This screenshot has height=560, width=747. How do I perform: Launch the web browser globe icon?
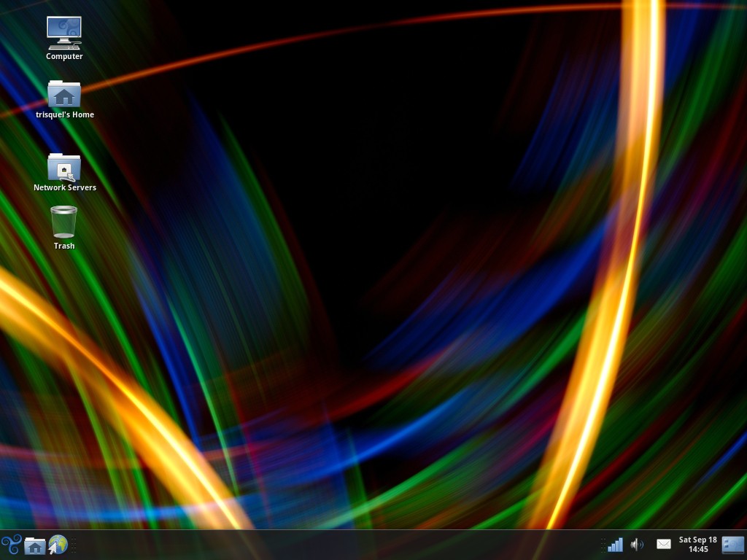coord(58,545)
